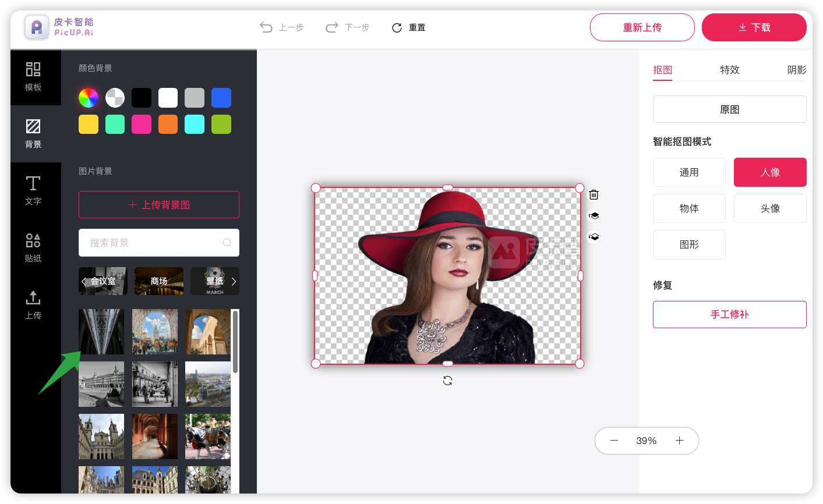Choose the gray background swatch
Image resolution: width=823 pixels, height=504 pixels.
point(195,98)
